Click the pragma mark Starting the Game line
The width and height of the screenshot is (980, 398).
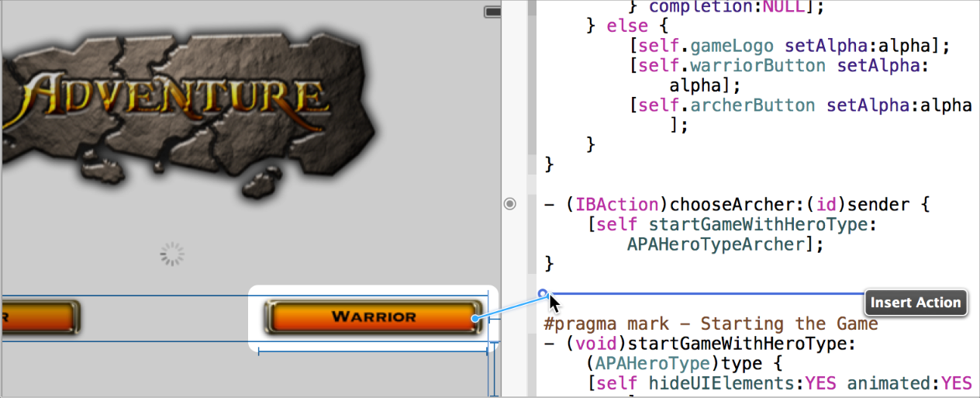712,324
